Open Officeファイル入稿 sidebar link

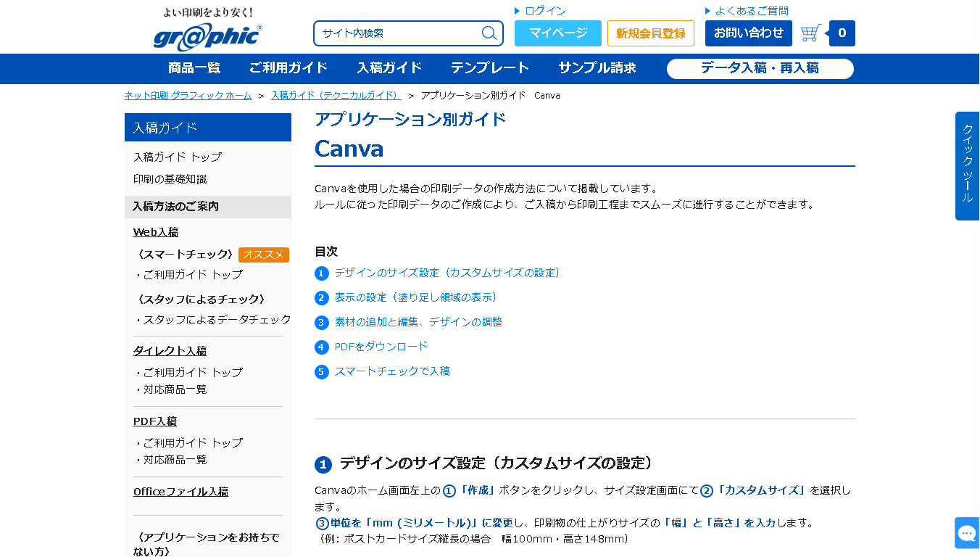[x=180, y=492]
